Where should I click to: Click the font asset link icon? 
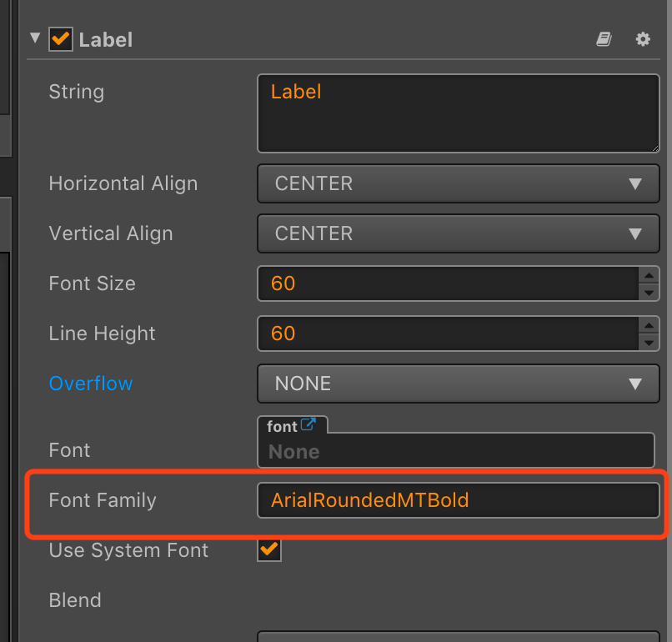[x=308, y=425]
